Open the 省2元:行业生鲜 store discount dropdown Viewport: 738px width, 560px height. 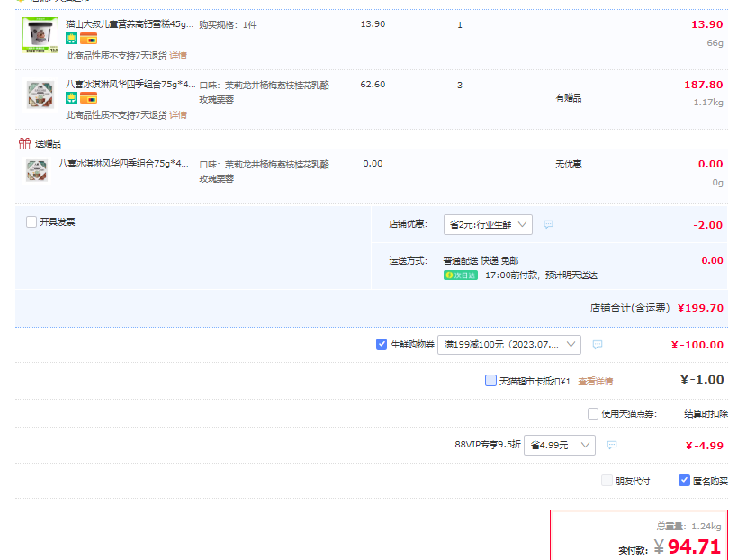(x=488, y=225)
